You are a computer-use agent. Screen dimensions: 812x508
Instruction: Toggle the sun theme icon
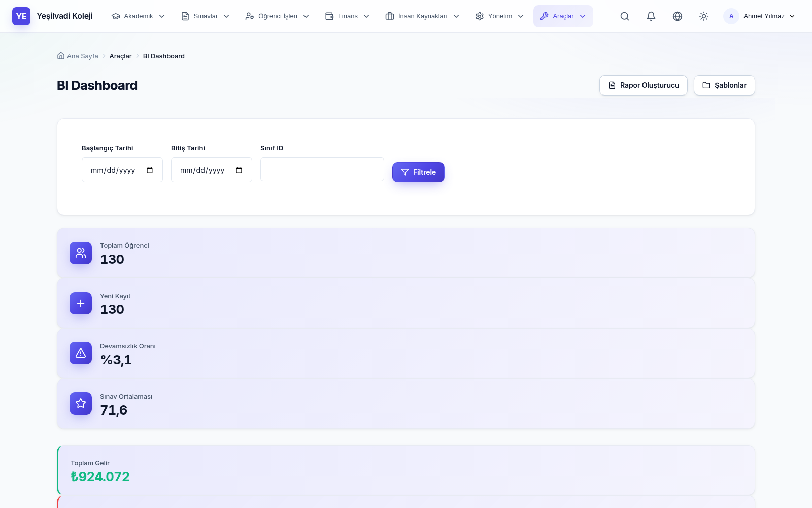tap(704, 16)
